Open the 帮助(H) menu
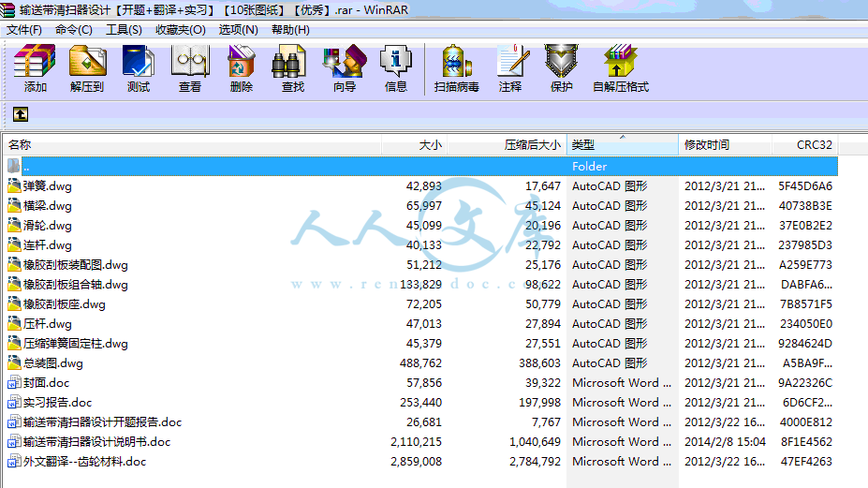The width and height of the screenshot is (868, 488). [x=290, y=30]
